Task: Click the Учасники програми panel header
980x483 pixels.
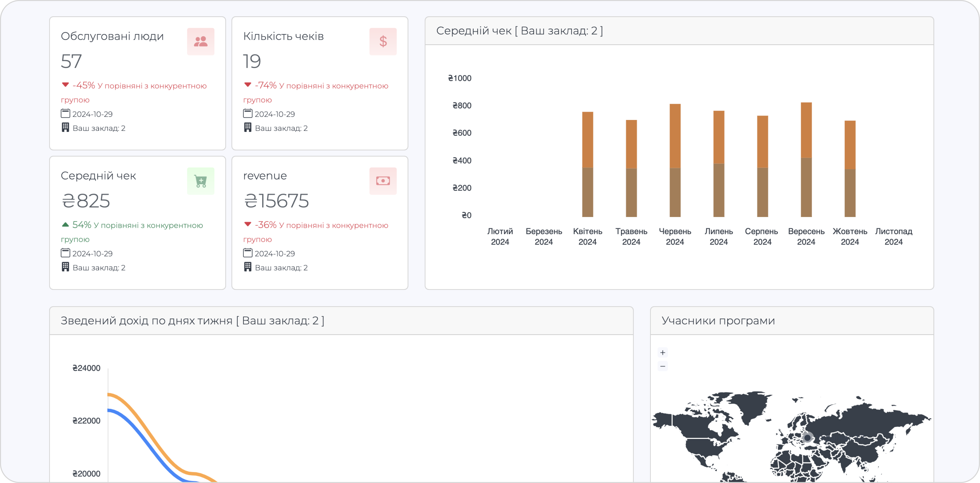Action: tap(718, 321)
